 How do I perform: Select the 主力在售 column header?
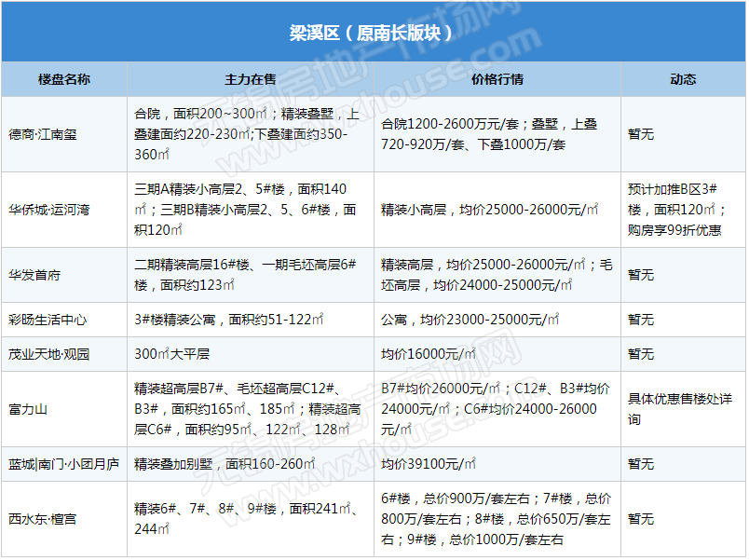[x=251, y=80]
